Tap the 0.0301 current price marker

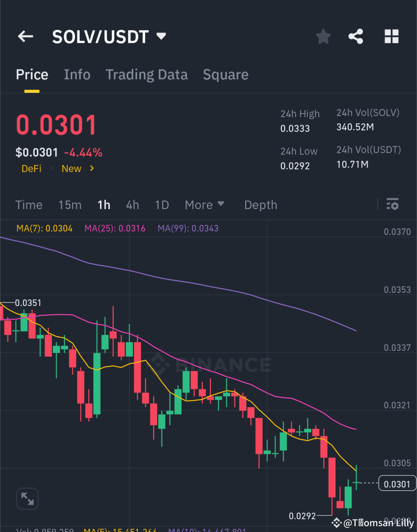pos(397,483)
